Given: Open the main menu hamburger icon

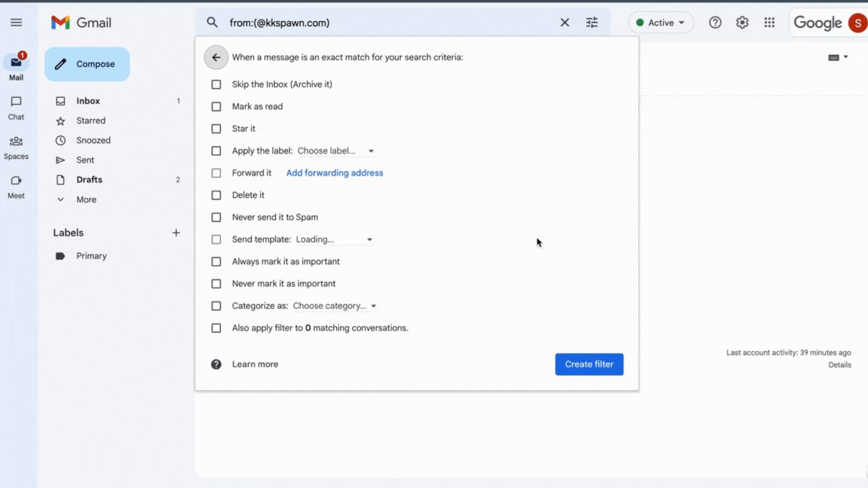Looking at the screenshot, I should tap(16, 23).
